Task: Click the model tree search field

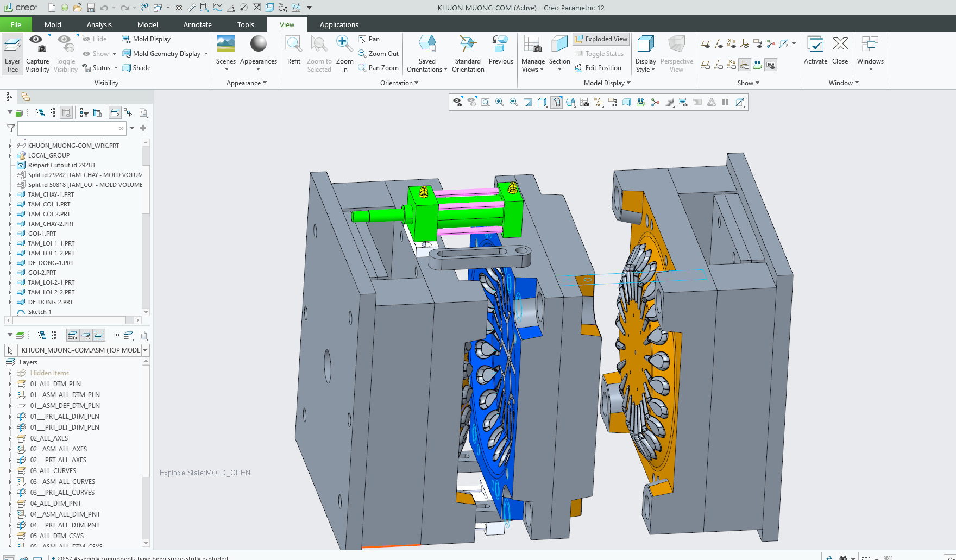Action: pos(67,129)
